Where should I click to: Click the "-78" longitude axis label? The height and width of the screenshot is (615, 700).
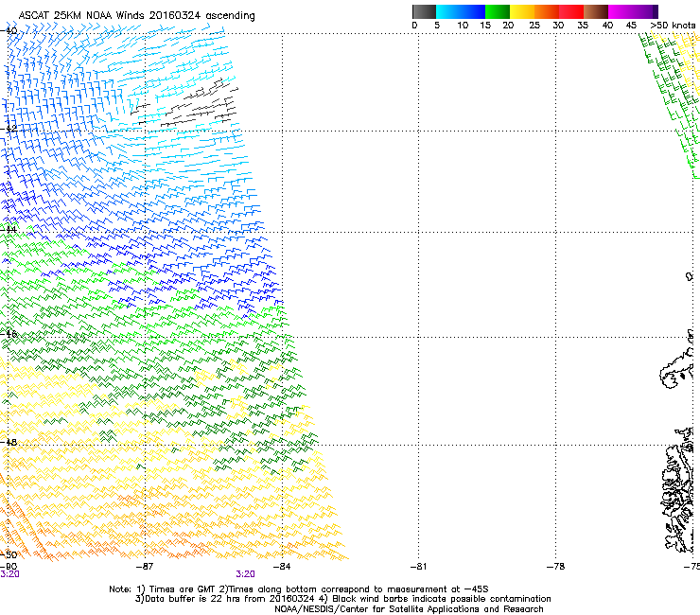coord(555,567)
